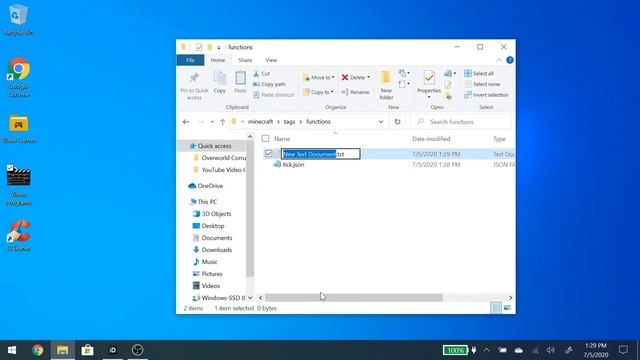Show hidden system tray icons

point(487,350)
